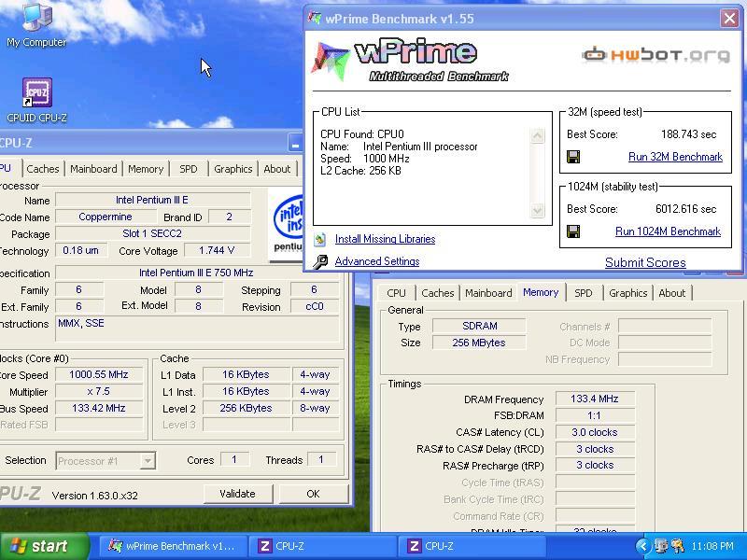Screen dimensions: 747x560
Task: Switch to first CPU-Z taskbar button
Action: 324,546
